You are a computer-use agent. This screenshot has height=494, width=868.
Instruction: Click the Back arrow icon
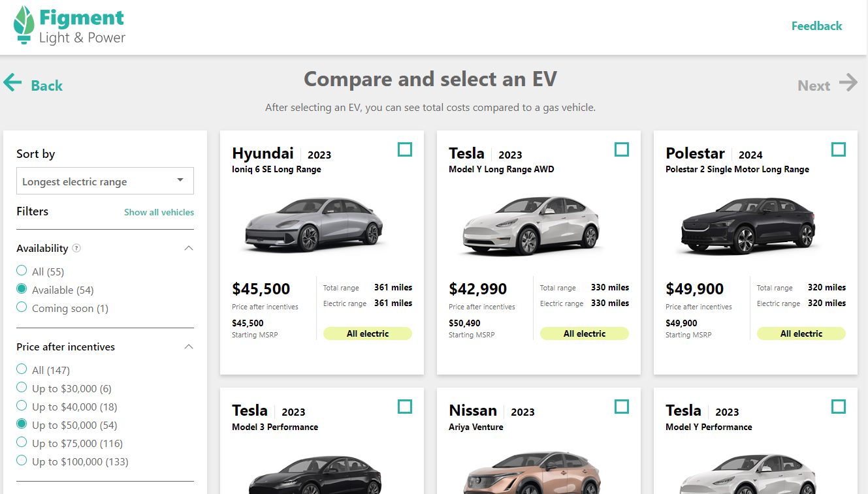(12, 82)
